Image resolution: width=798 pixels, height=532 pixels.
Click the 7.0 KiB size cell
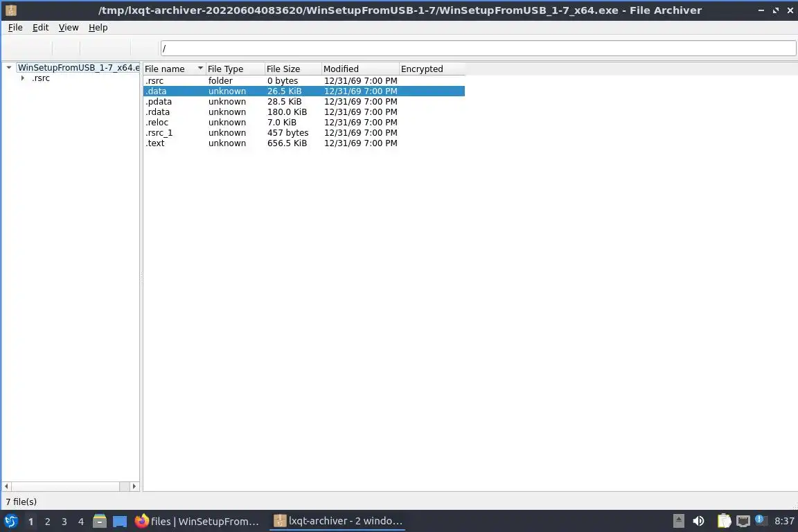(x=282, y=122)
